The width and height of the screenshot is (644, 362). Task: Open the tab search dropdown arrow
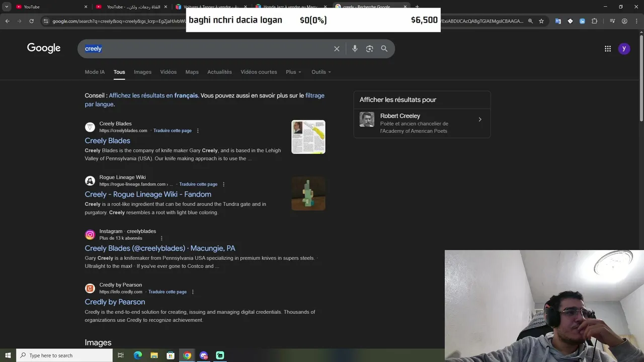pos(7,7)
